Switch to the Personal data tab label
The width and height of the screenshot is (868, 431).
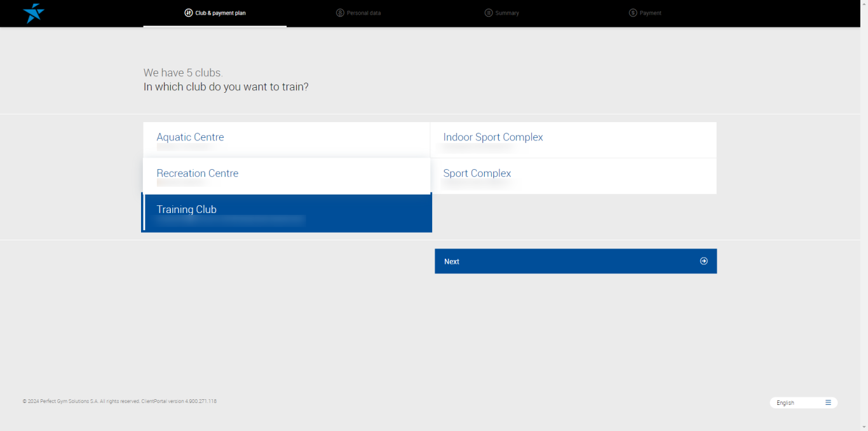click(x=364, y=13)
